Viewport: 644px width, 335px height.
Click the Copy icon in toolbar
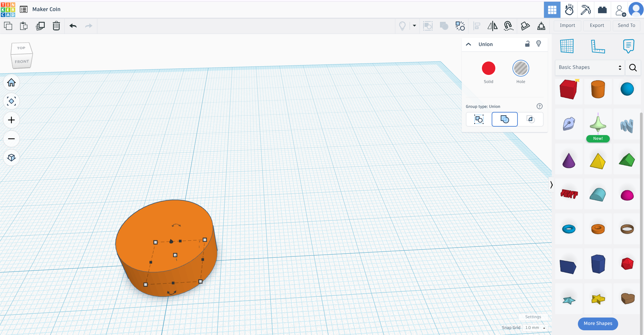click(8, 26)
